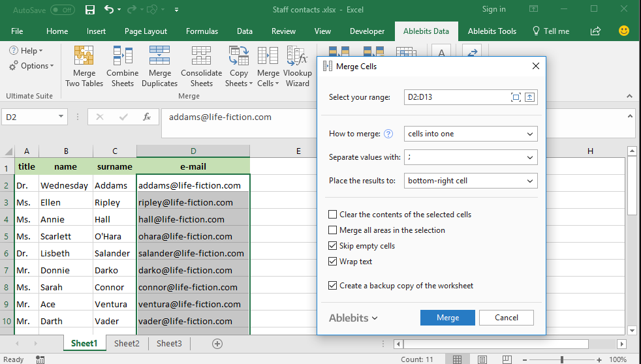The image size is (641, 364).
Task: Uncheck the Skip empty cells option
Action: pyautogui.click(x=333, y=246)
